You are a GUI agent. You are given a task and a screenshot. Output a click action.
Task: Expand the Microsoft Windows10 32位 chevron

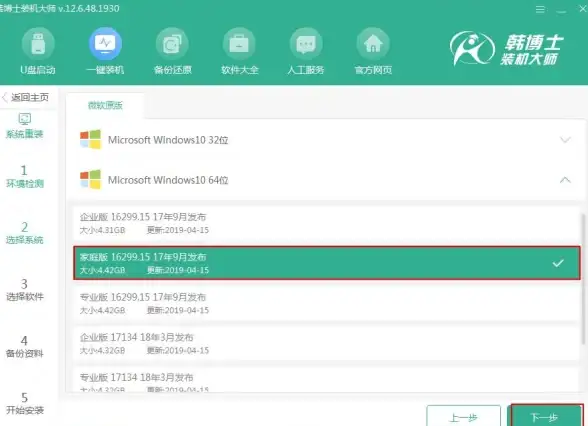tap(565, 140)
